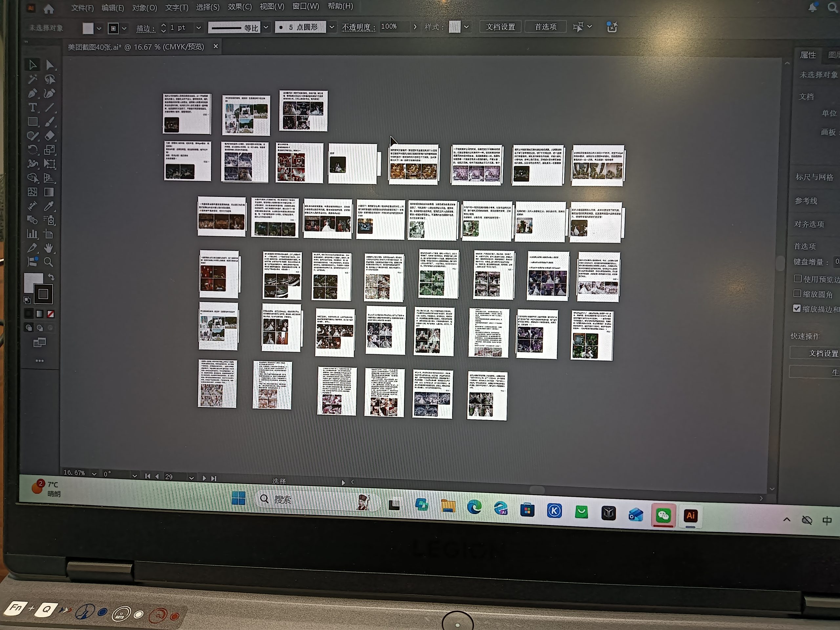Open the 效果(C) menu
This screenshot has height=630, width=840.
coord(239,7)
